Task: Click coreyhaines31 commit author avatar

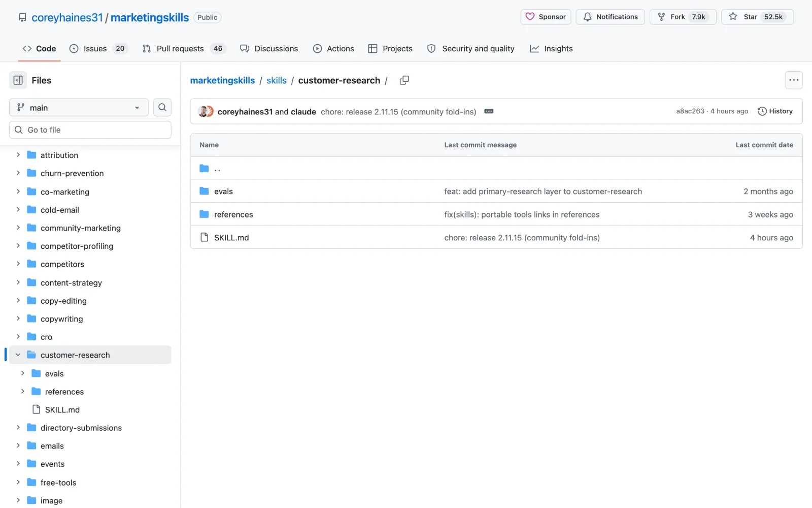Action: coord(204,111)
